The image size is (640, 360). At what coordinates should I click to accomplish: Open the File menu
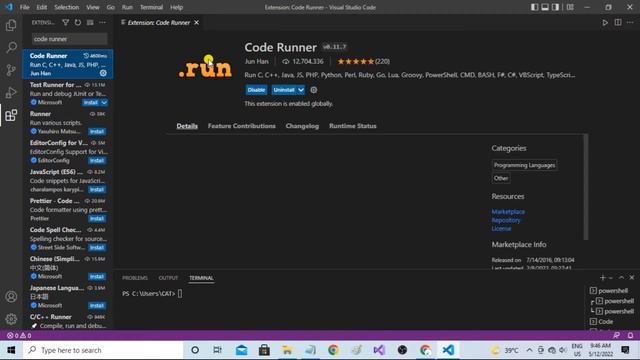click(24, 7)
